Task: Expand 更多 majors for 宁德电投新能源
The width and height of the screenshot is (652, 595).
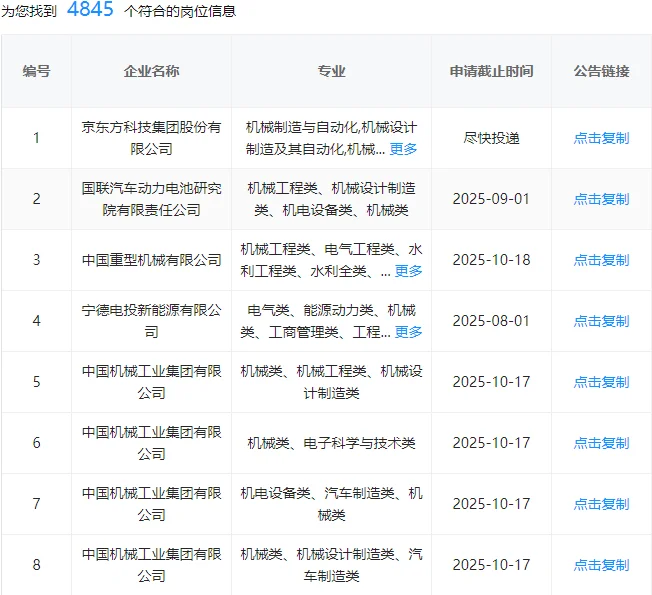Action: 408,332
